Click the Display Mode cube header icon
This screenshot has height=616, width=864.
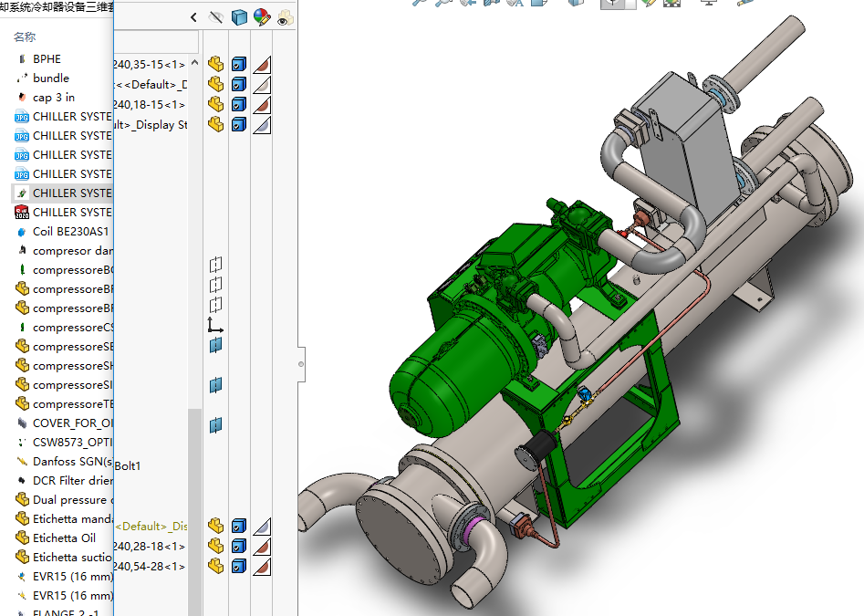pos(239,17)
